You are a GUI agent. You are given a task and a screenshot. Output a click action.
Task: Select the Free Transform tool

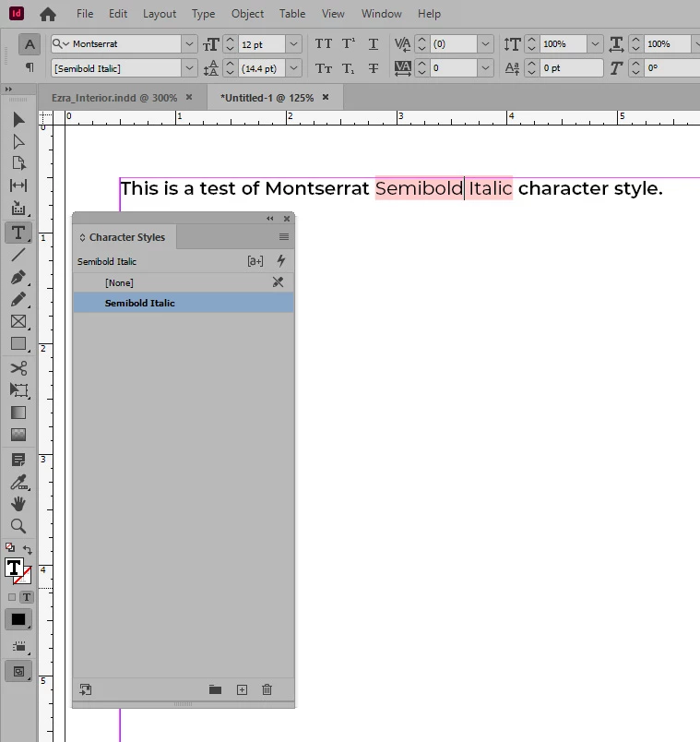(x=18, y=390)
